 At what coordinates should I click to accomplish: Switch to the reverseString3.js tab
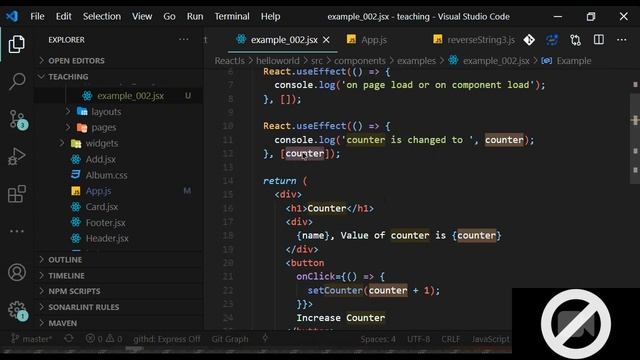(x=475, y=40)
